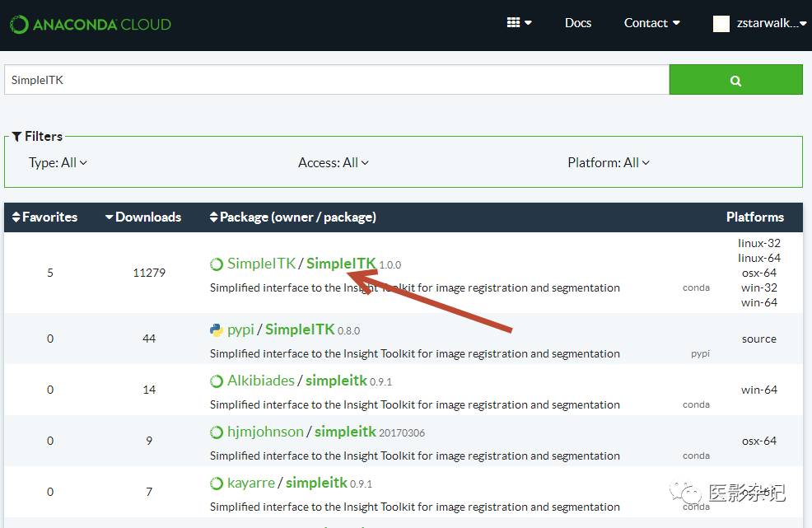Expand the Platform: All filter dropdown
This screenshot has width=812, height=528.
(x=608, y=163)
